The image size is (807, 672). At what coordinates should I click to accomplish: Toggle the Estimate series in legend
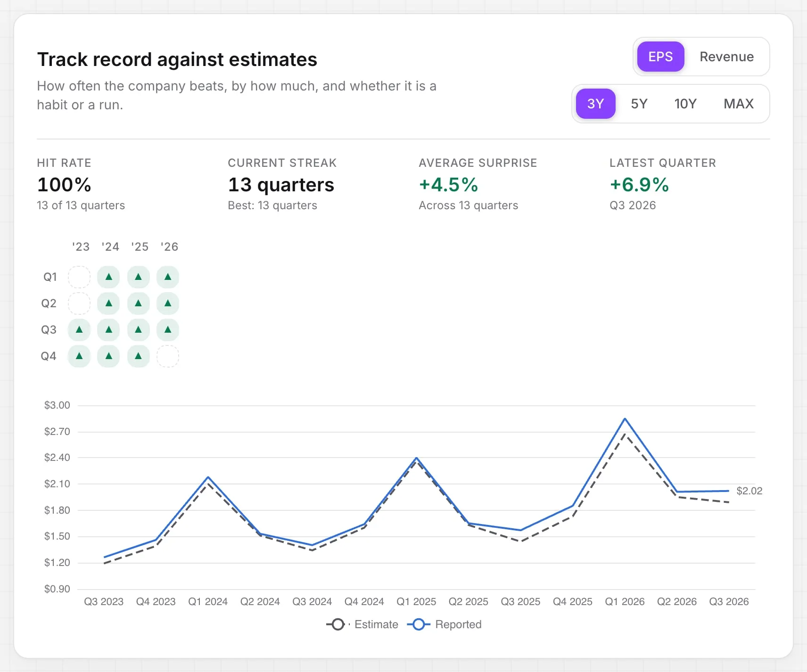coord(362,624)
